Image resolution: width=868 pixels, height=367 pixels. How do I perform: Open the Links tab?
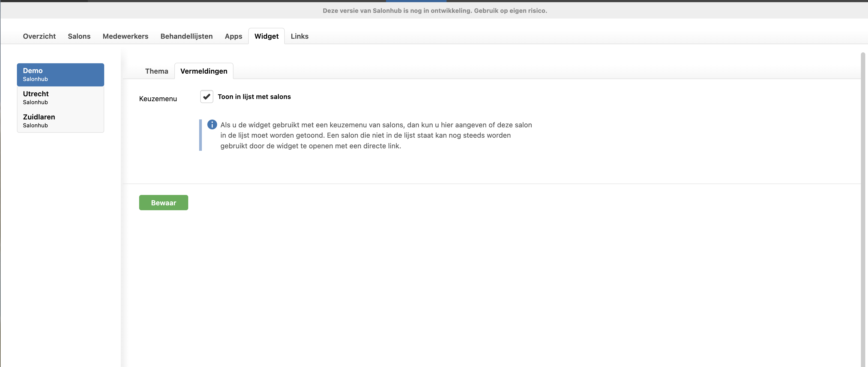299,36
